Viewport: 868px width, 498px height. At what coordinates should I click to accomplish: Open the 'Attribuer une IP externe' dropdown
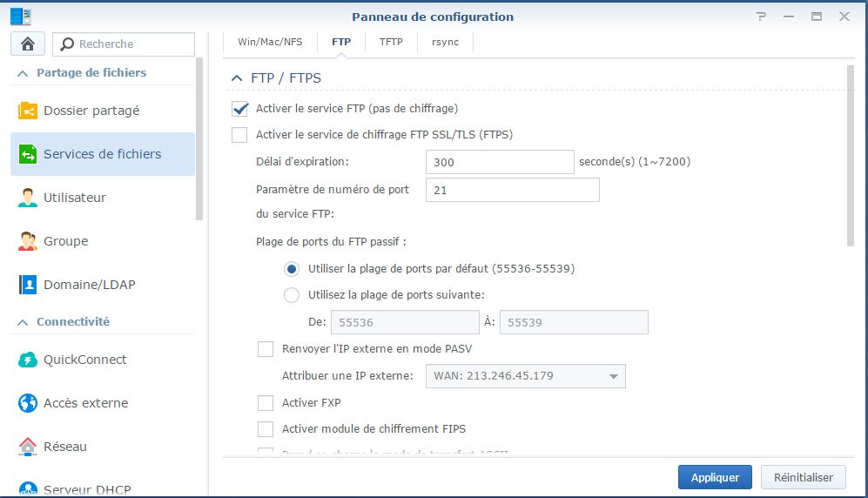pos(525,376)
